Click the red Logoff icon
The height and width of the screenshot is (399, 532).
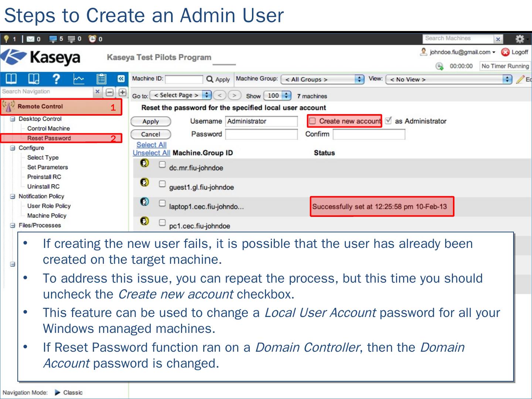tap(505, 52)
